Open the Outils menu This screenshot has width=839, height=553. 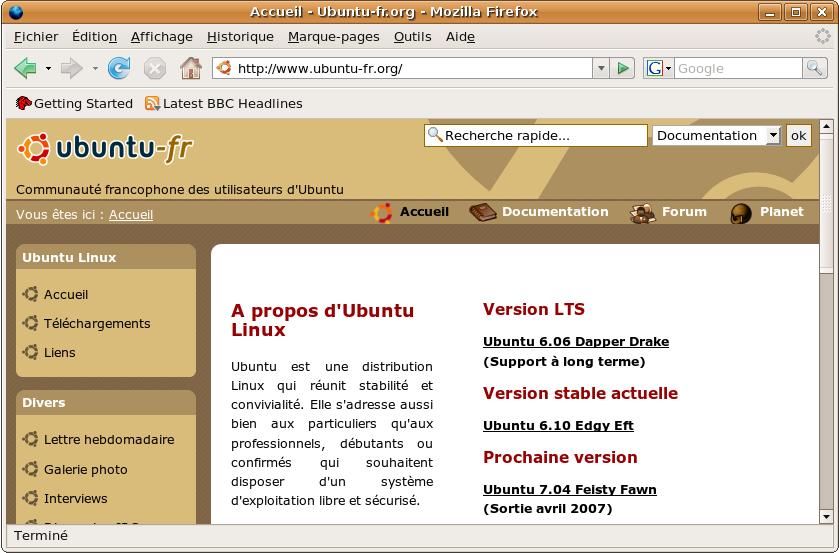[413, 36]
